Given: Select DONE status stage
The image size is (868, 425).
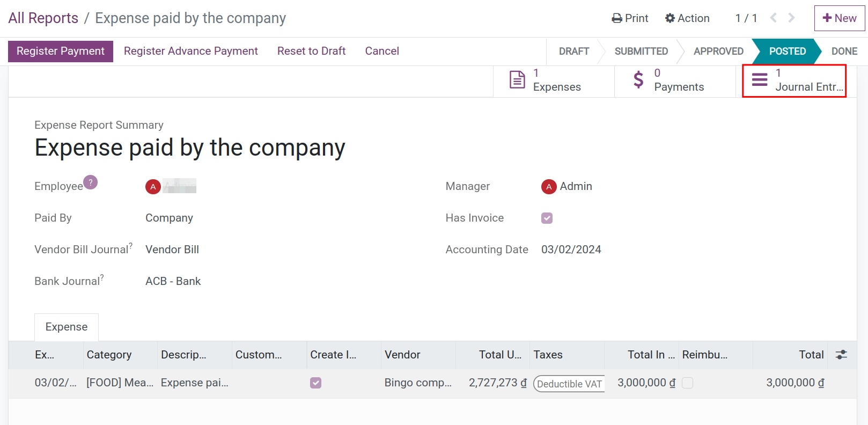Looking at the screenshot, I should [844, 51].
